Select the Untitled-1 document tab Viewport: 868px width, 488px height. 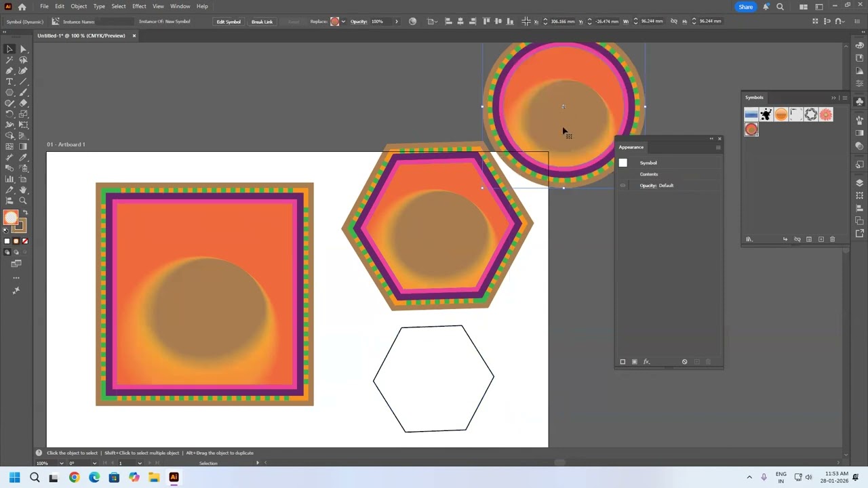81,35
